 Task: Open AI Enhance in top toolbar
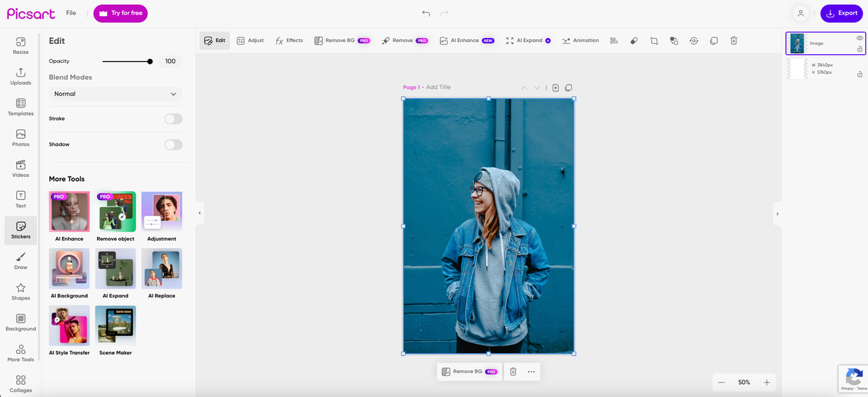coord(467,41)
